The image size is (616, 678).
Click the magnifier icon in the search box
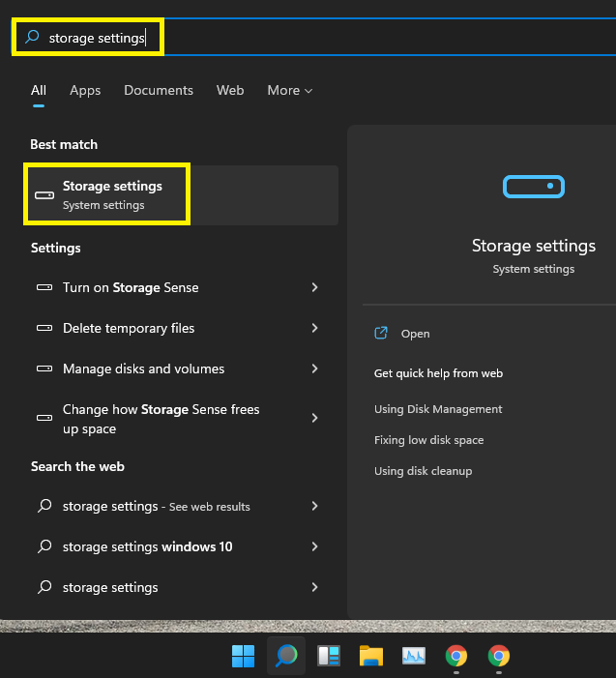point(33,38)
